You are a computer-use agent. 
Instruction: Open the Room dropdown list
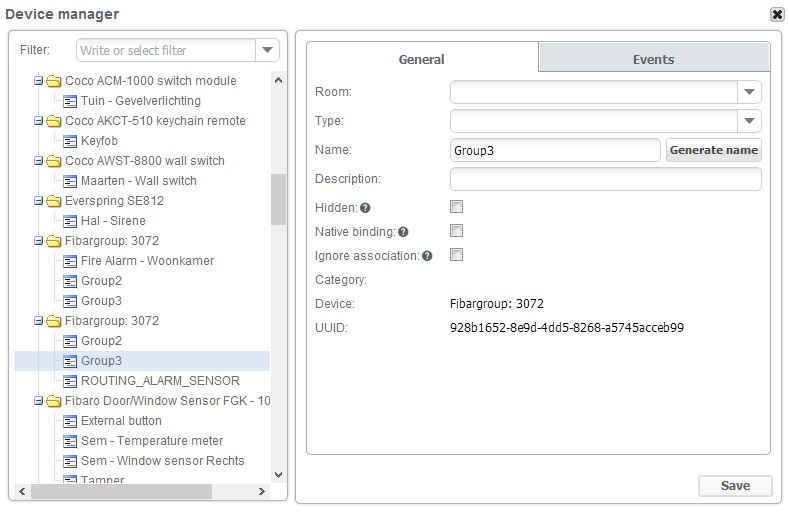click(749, 92)
